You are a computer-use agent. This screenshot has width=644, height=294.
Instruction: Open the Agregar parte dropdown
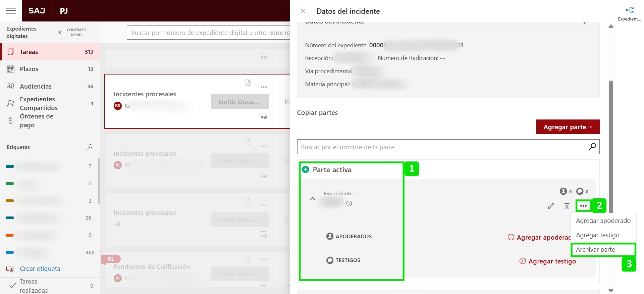coord(568,127)
